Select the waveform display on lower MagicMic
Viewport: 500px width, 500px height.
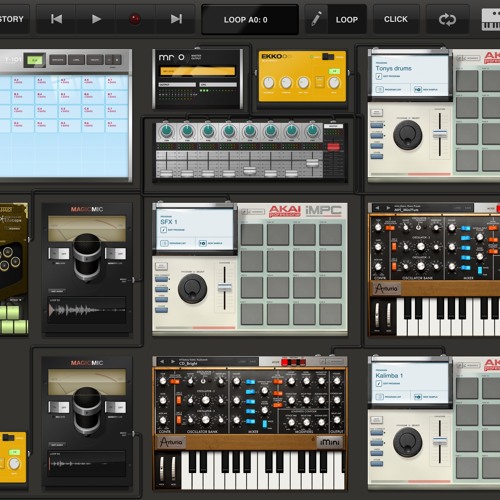click(87, 464)
